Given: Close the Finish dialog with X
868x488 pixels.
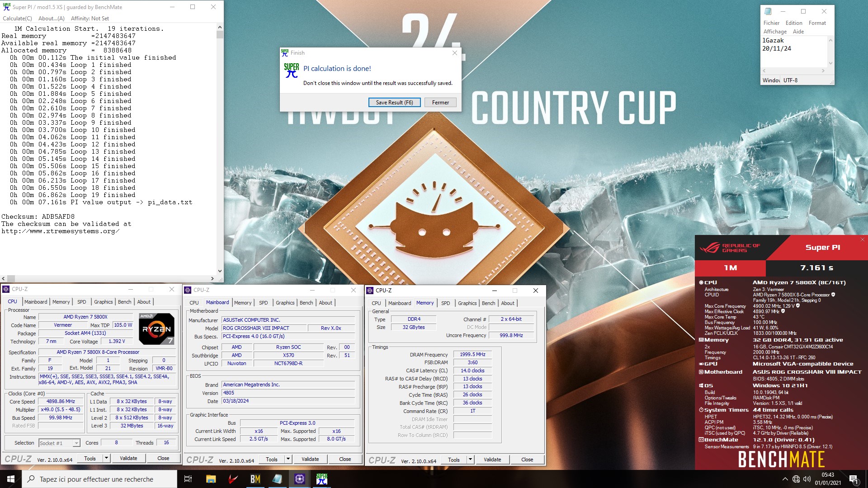Looking at the screenshot, I should click(x=455, y=53).
